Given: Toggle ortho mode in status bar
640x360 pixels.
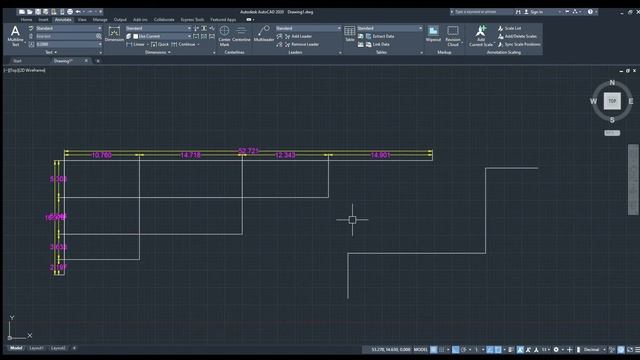Looking at the screenshot, I should tap(456, 349).
